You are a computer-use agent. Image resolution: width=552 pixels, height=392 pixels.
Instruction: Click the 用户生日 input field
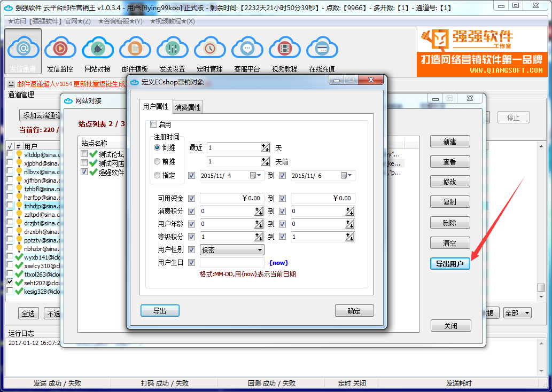(x=232, y=263)
